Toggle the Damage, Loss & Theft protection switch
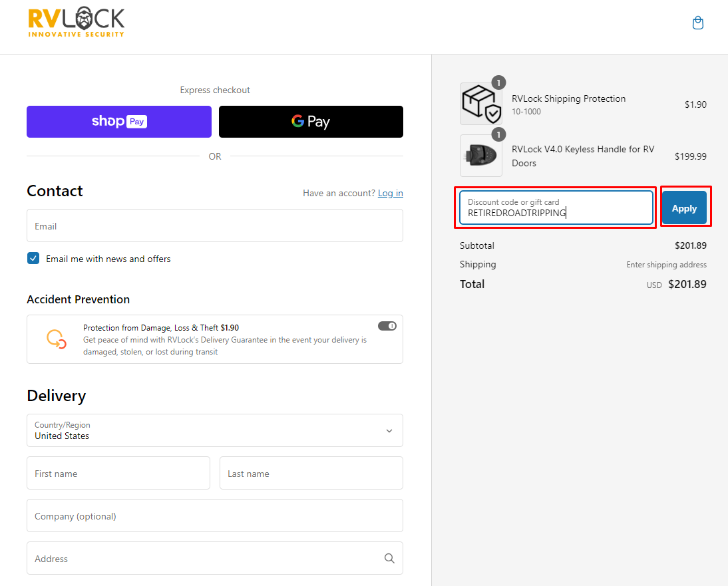The width and height of the screenshot is (728, 586). click(387, 326)
